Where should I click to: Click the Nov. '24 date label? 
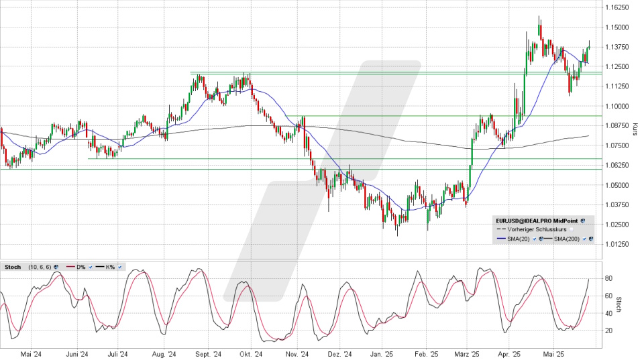tap(297, 354)
